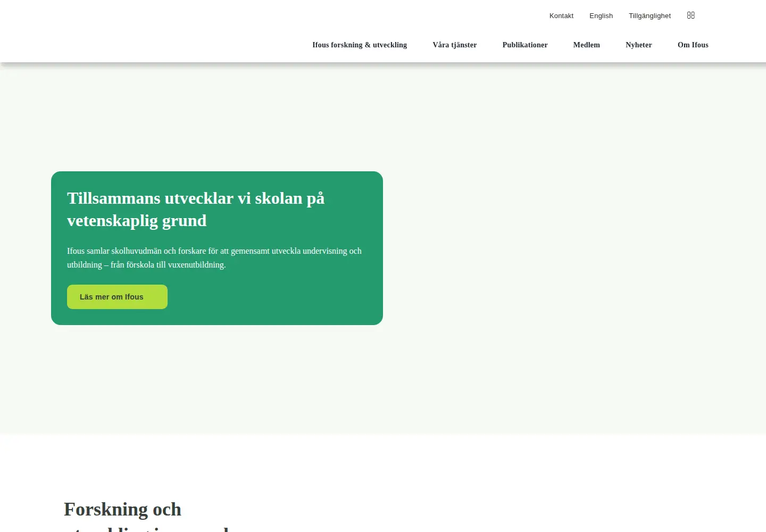Open the Våra tjänster menu
The image size is (766, 532).
pos(455,45)
